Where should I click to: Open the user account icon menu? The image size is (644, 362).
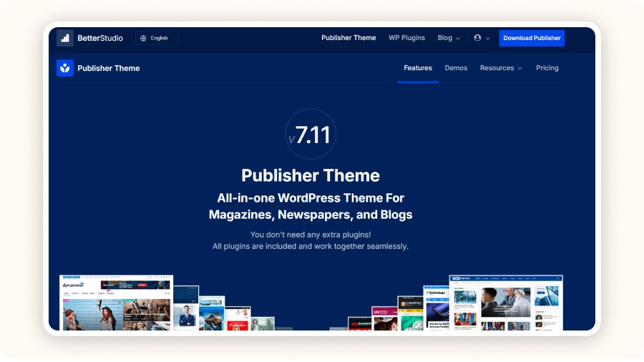477,38
